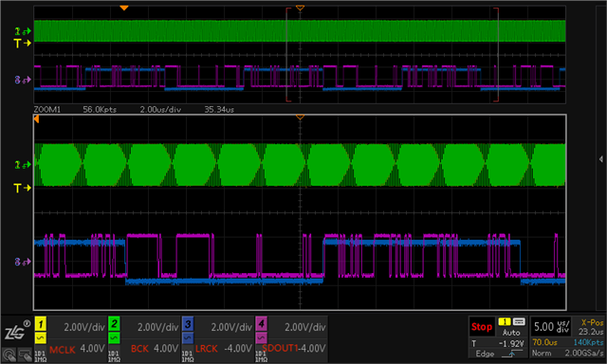Select channel 2 2.00V/div scale value
The image size is (607, 364).
pos(158,327)
